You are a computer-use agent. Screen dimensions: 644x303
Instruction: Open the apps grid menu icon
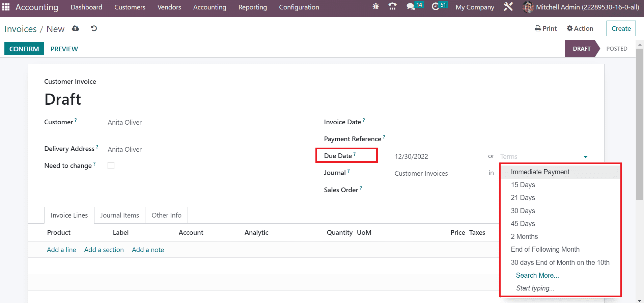click(x=6, y=7)
